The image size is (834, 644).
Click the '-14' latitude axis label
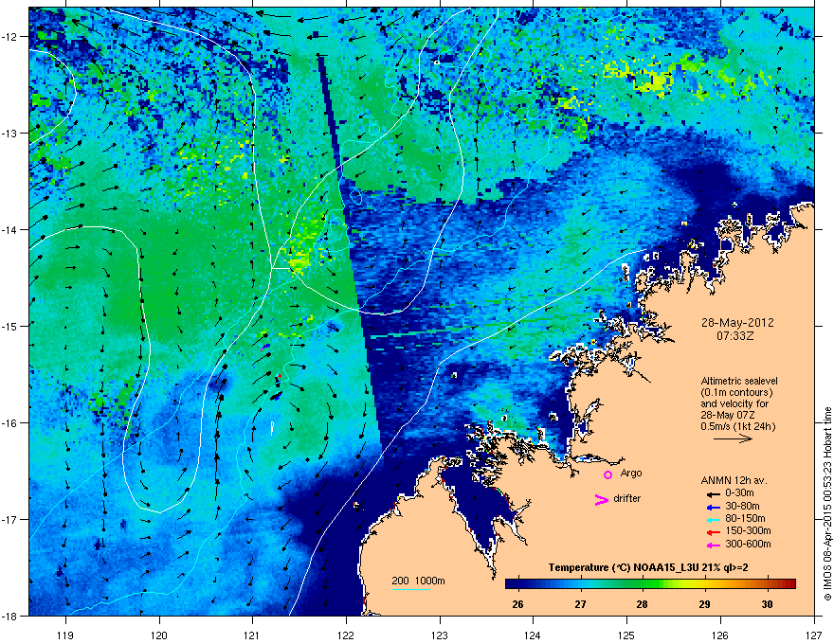[9, 230]
